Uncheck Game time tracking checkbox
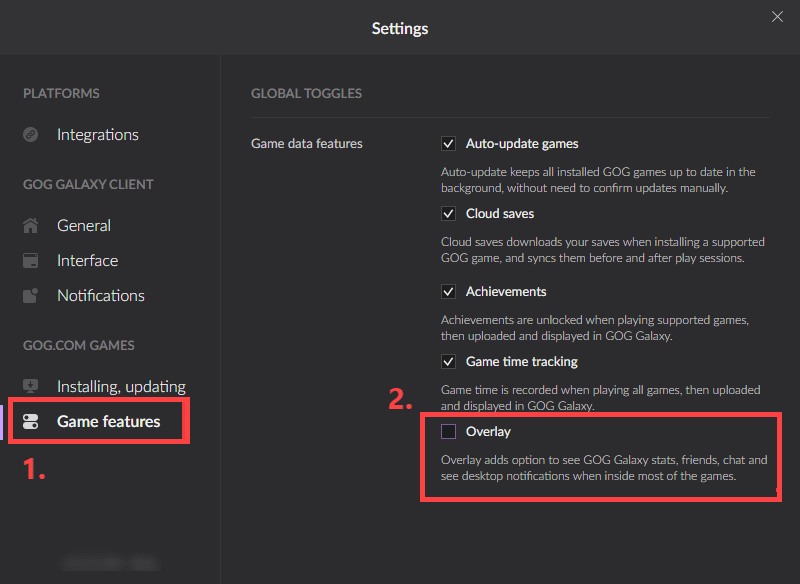This screenshot has width=800, height=584. 448,362
